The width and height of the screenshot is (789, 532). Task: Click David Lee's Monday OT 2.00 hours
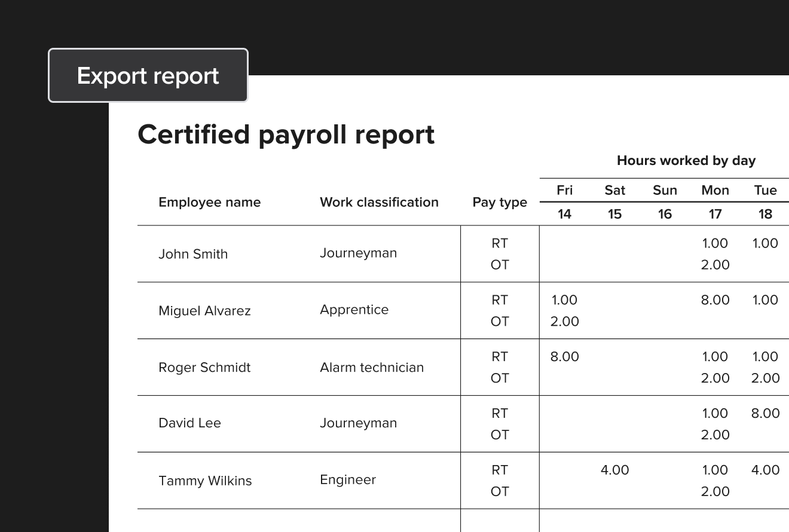point(715,435)
